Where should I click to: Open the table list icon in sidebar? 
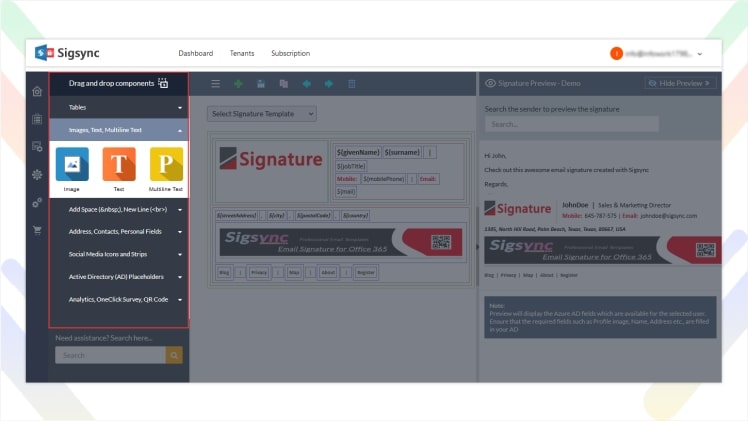[x=37, y=119]
